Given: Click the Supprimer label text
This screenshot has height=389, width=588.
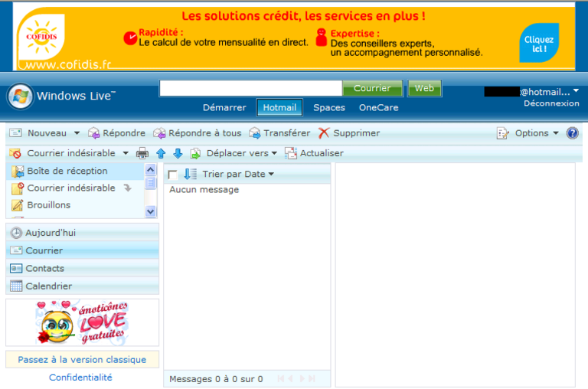Looking at the screenshot, I should pyautogui.click(x=356, y=133).
